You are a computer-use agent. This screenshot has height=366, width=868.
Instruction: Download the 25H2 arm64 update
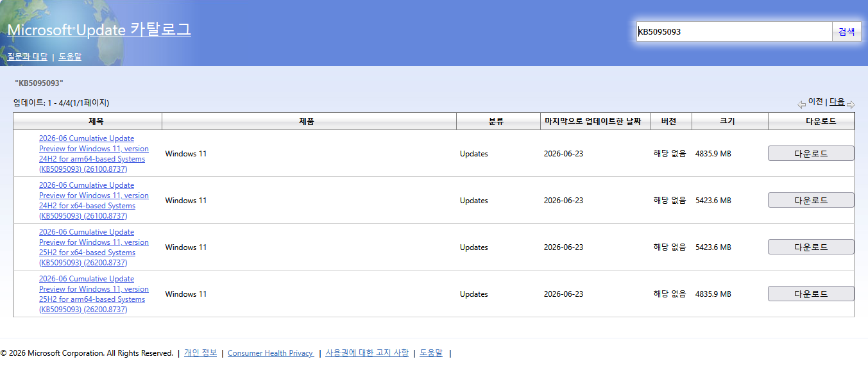click(811, 294)
